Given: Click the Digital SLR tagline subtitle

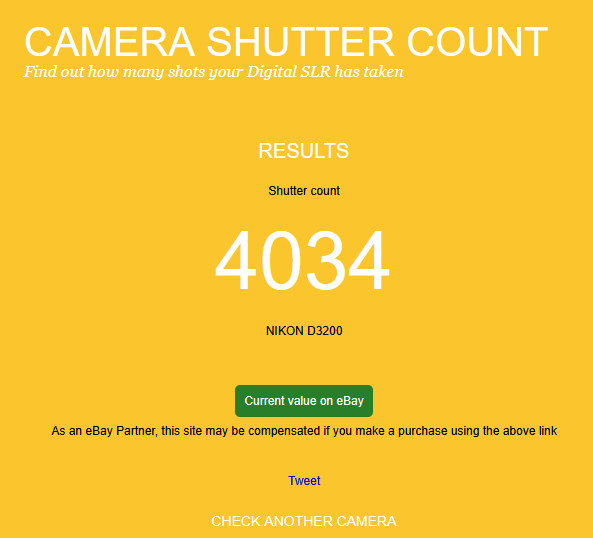Looking at the screenshot, I should point(214,72).
